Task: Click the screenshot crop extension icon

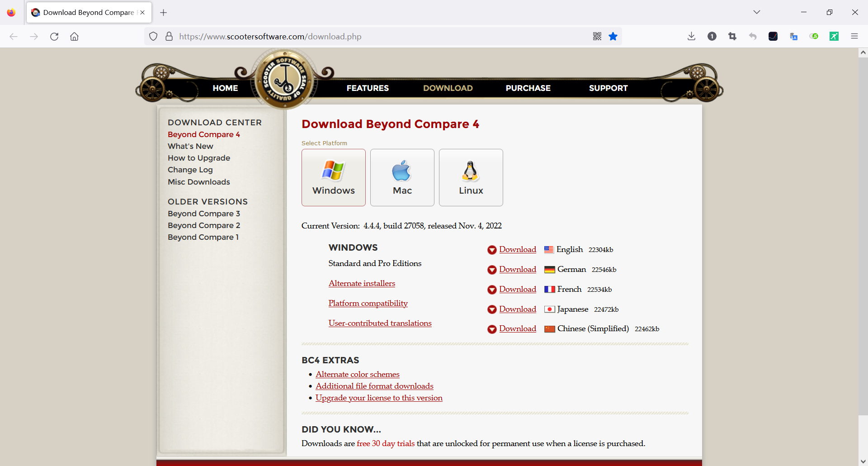Action: 732,36
